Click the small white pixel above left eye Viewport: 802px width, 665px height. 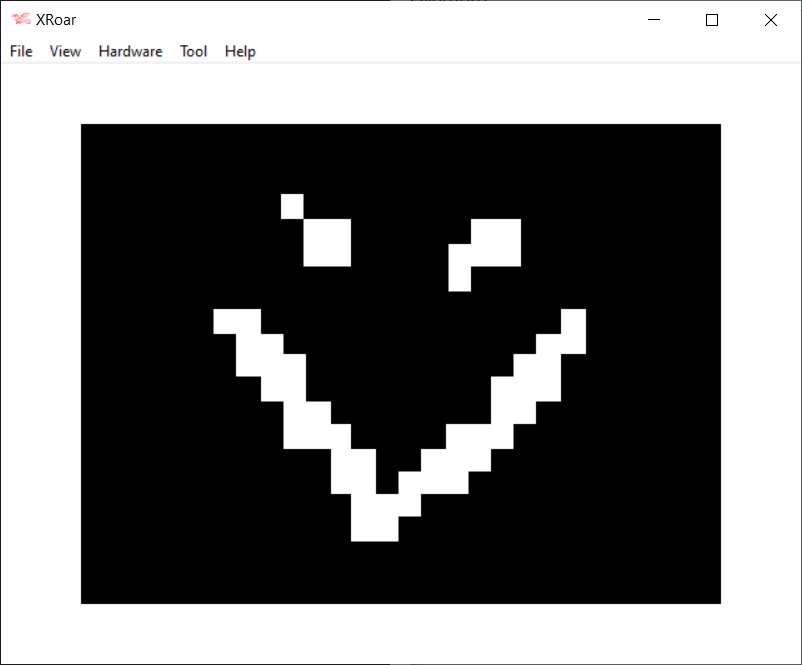[x=292, y=206]
